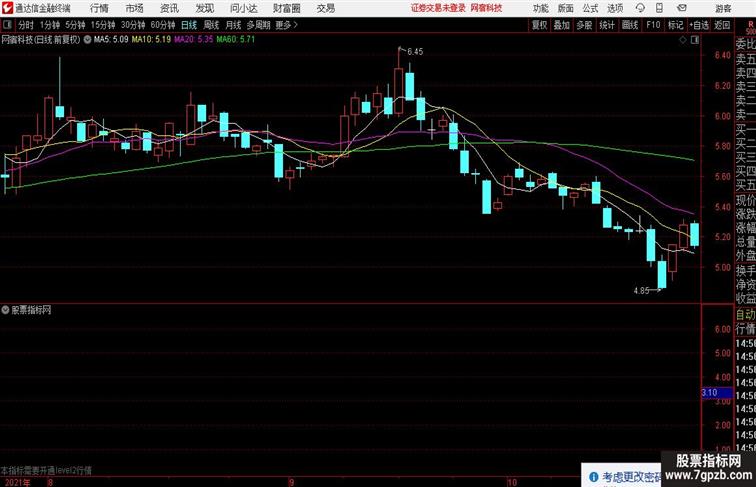Click the MA10: 5.19 indicator label
This screenshot has width=756, height=487.
coord(151,40)
